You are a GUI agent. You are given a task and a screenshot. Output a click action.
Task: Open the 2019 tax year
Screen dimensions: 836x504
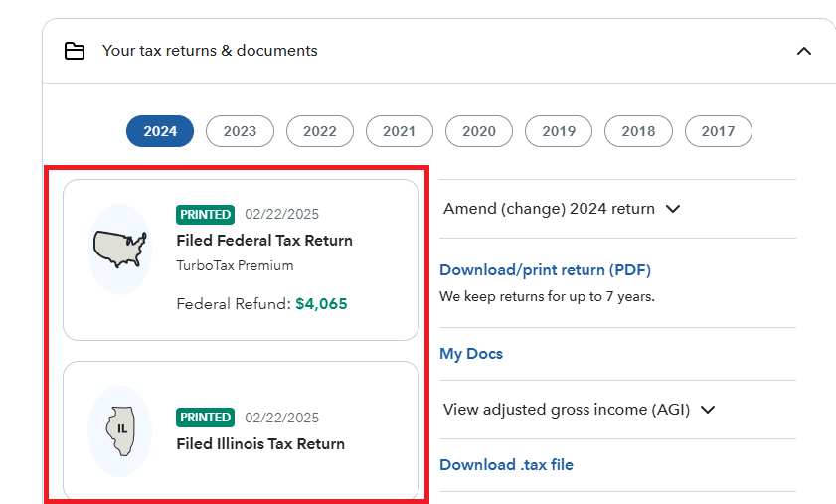[559, 131]
